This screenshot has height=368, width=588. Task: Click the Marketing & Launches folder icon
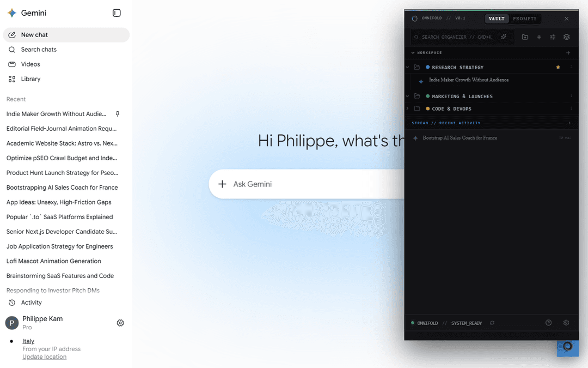(416, 96)
